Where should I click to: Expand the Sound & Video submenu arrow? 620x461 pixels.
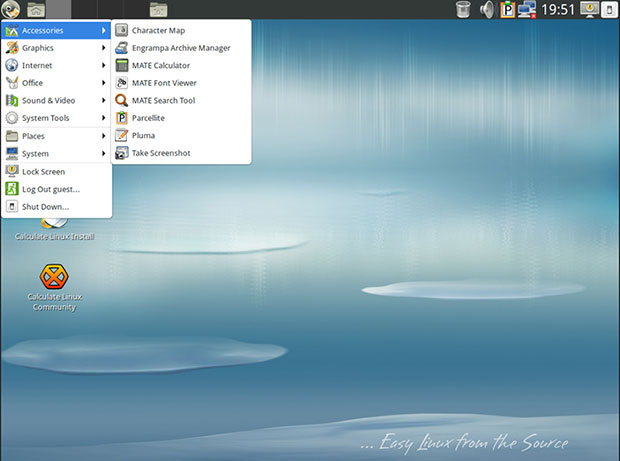[104, 100]
